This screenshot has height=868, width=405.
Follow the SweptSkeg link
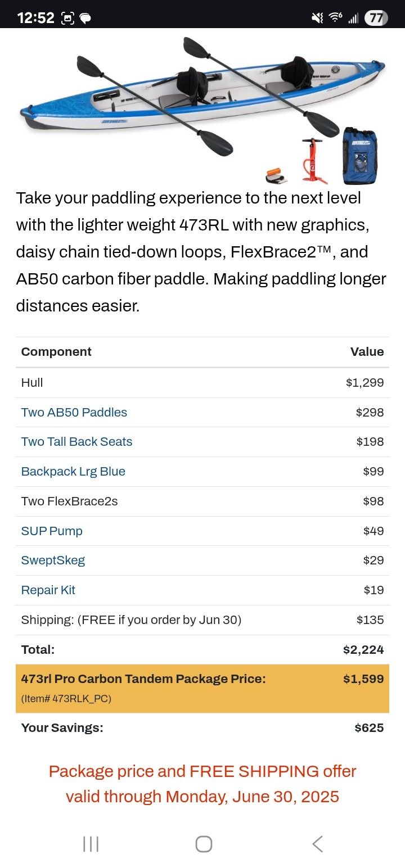click(x=53, y=560)
